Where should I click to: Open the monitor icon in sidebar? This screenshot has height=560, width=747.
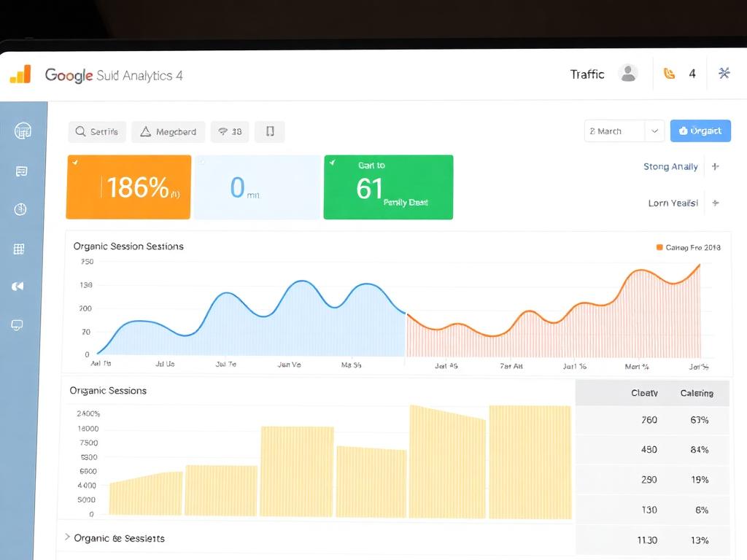point(18,325)
